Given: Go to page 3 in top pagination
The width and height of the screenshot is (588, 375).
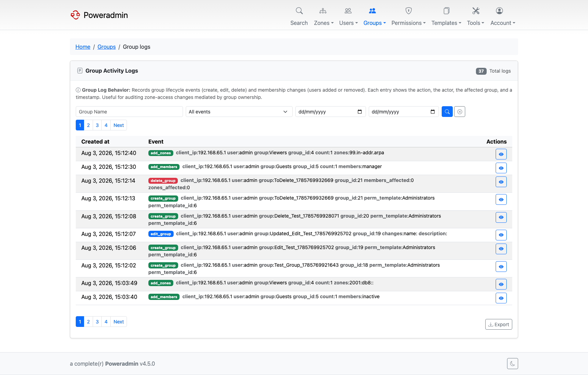Looking at the screenshot, I should point(97,125).
